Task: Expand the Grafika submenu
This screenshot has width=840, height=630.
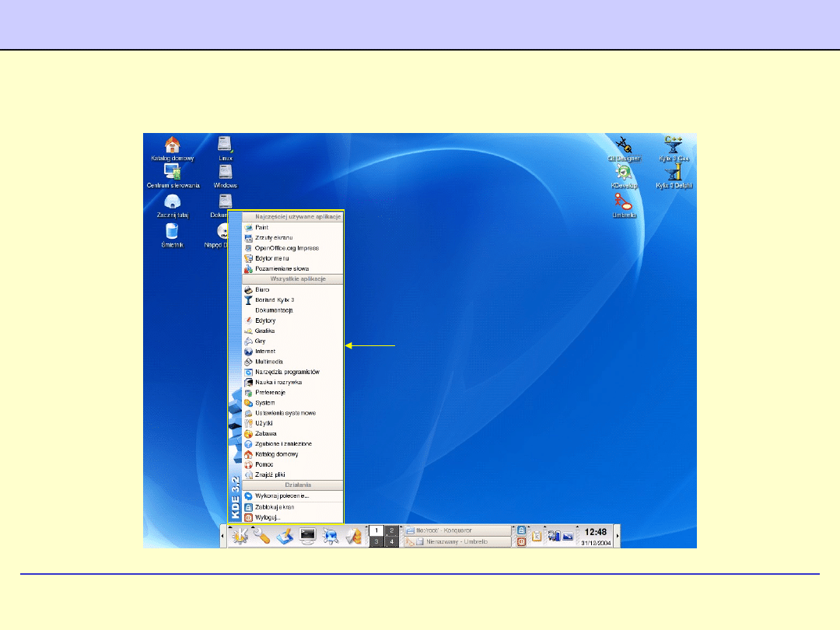Action: pyautogui.click(x=265, y=331)
